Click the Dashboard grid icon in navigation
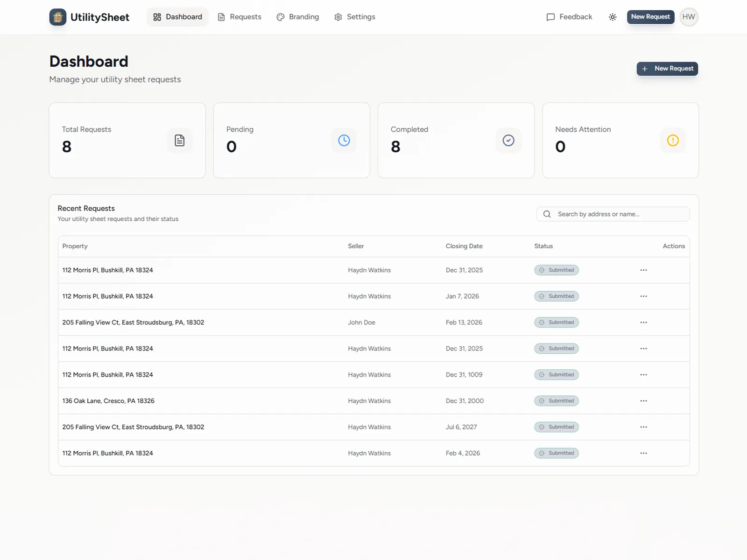747x560 pixels. 156,17
